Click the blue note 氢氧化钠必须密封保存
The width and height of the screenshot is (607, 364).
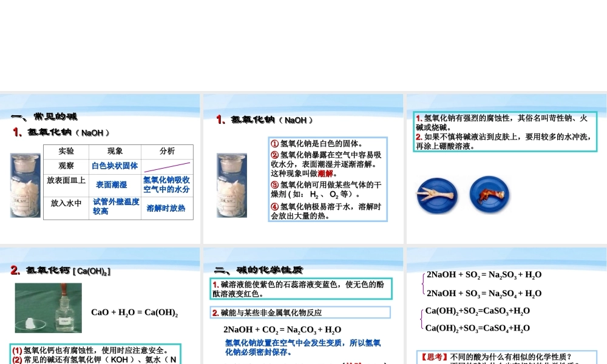pyautogui.click(x=303, y=348)
